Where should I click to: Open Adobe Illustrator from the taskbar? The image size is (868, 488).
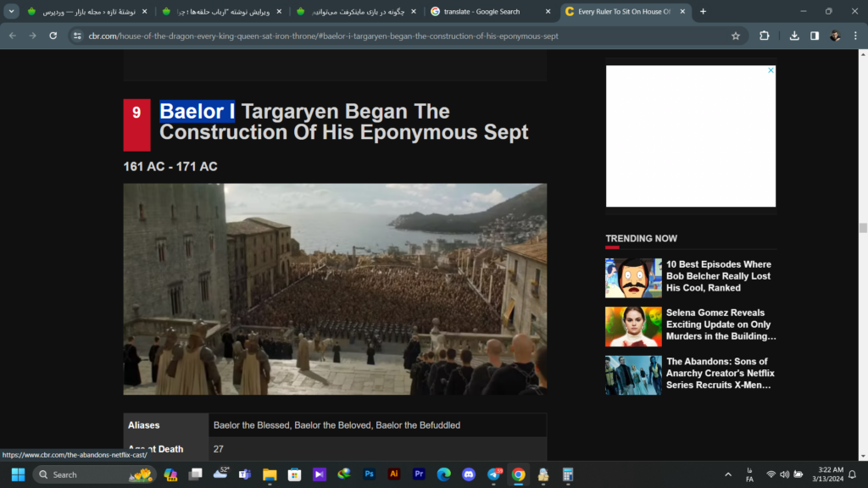coord(394,474)
